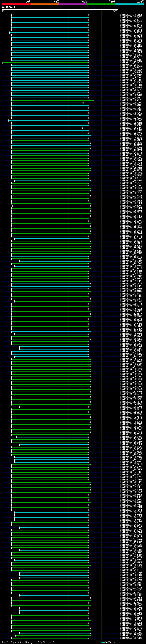
Task: Select the UniRef100_C8CH41 label
Action: (x=131, y=301)
